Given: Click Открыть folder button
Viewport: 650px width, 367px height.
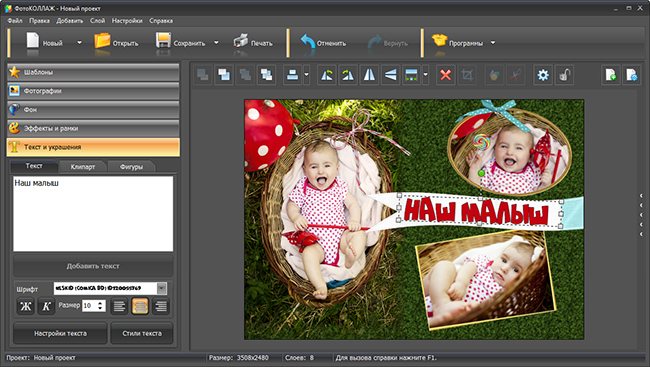Looking at the screenshot, I should tap(116, 42).
